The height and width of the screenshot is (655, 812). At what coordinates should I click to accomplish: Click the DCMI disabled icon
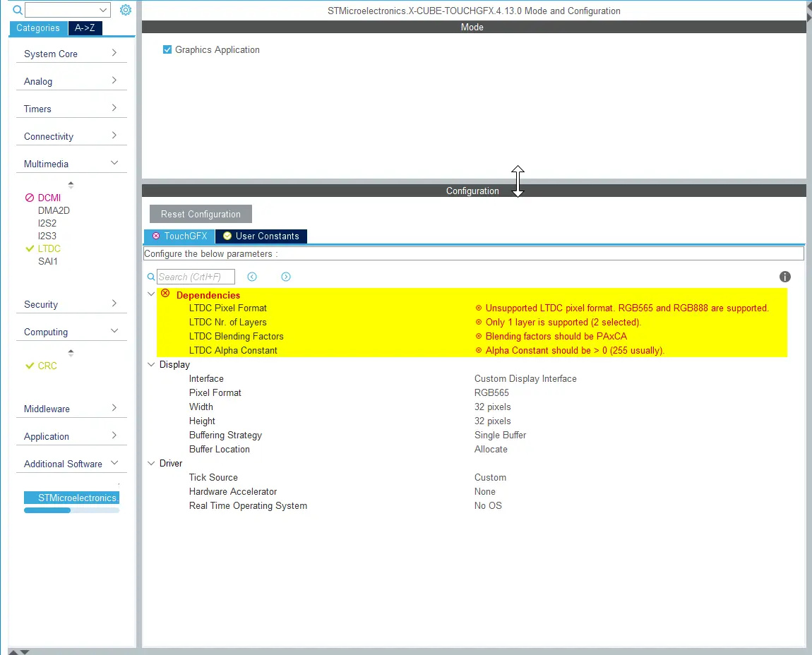[x=30, y=198]
